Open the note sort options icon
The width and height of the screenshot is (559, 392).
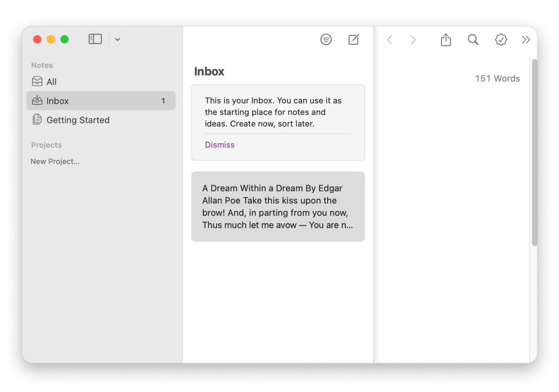(326, 39)
